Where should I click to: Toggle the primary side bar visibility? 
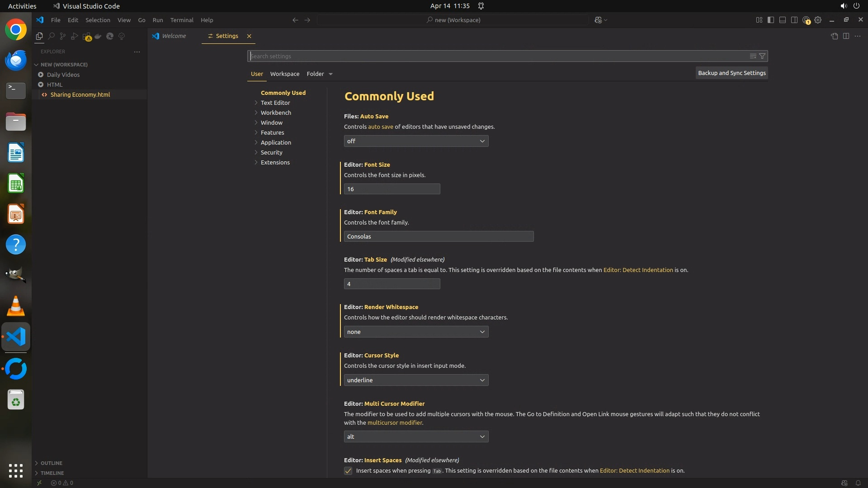coord(771,20)
